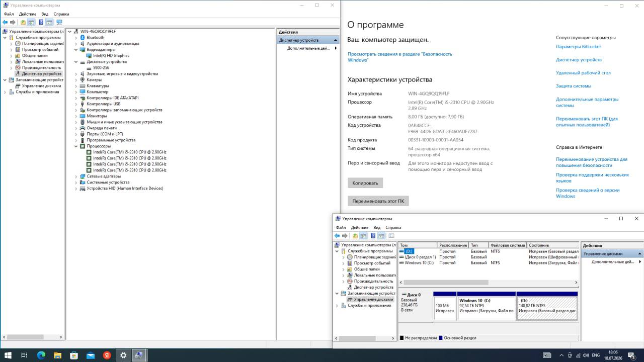The image size is (644, 362).
Task: Click blue Help icon in Disk Management window toolbar
Action: click(373, 235)
